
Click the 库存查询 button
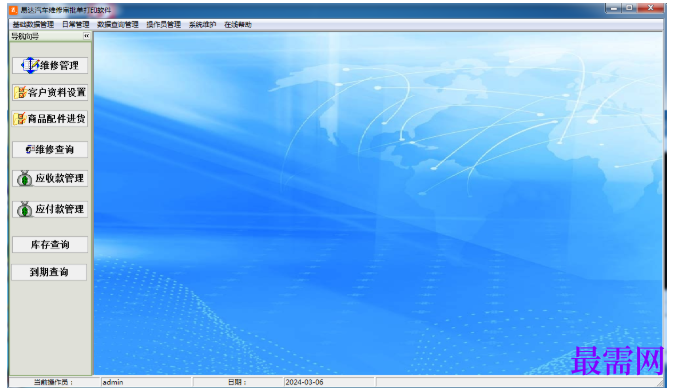coord(50,244)
